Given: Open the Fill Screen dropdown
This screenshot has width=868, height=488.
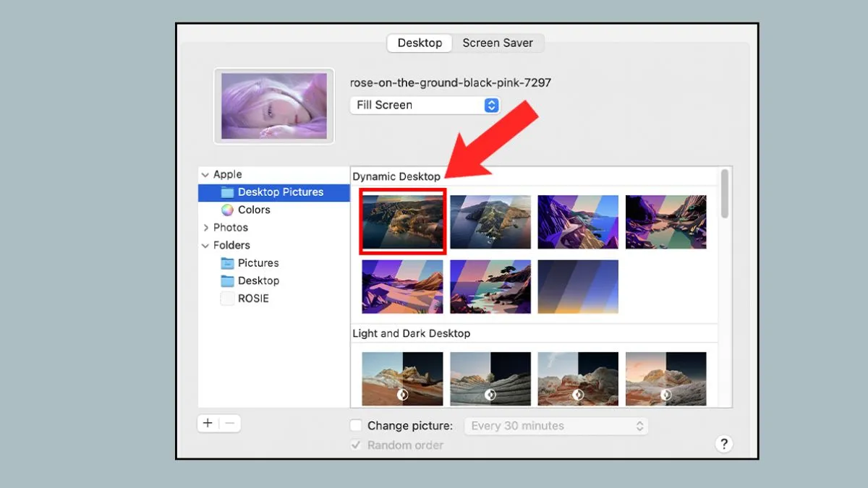Looking at the screenshot, I should click(425, 105).
